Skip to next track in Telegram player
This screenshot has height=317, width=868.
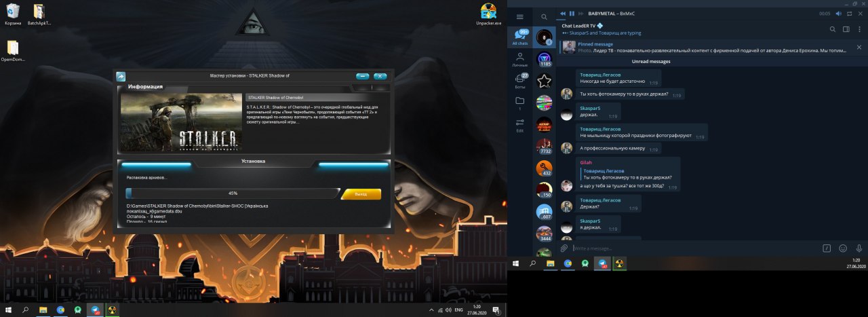pyautogui.click(x=581, y=14)
